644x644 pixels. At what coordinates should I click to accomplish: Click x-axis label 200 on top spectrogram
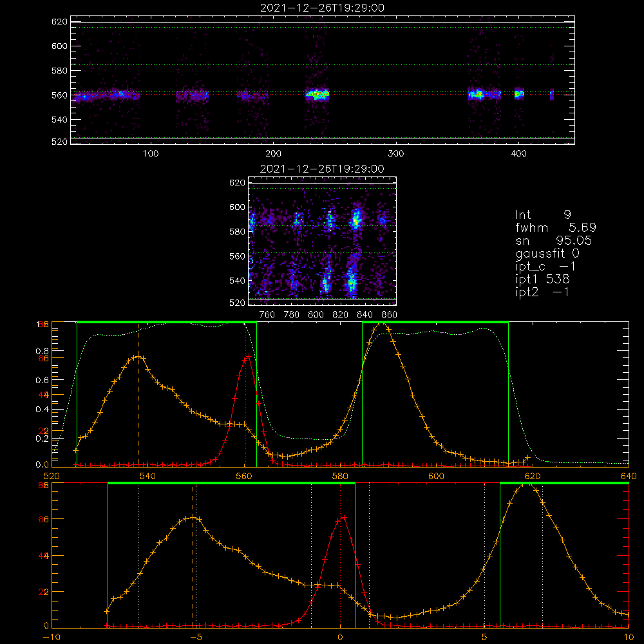pos(273,154)
